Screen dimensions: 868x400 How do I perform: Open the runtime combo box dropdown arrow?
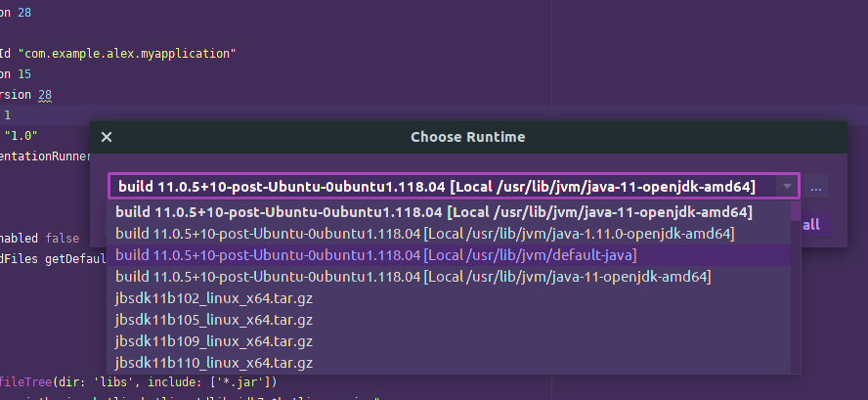(787, 187)
